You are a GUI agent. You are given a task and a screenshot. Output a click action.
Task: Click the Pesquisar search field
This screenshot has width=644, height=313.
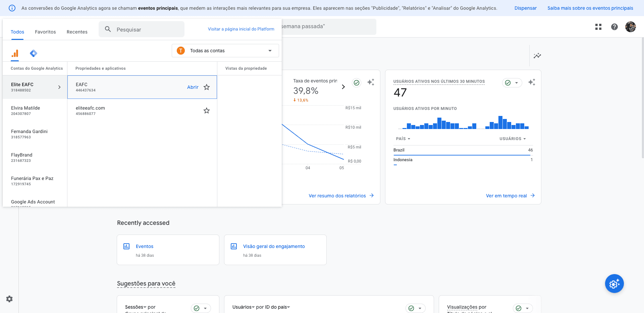click(x=142, y=29)
